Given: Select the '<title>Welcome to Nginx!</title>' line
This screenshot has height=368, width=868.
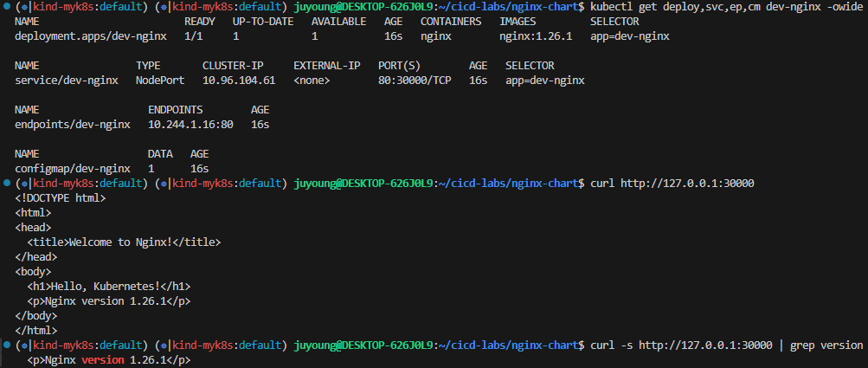Looking at the screenshot, I should point(124,242).
